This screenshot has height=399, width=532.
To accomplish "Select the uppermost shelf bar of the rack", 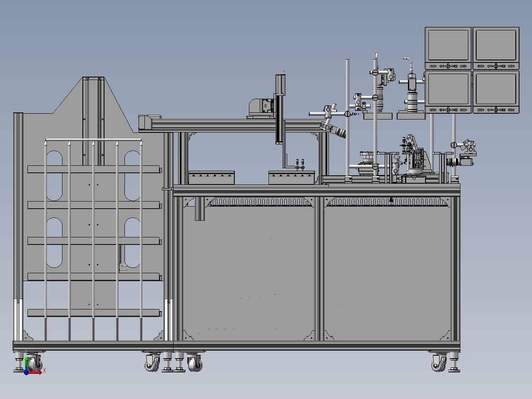I will click(94, 169).
